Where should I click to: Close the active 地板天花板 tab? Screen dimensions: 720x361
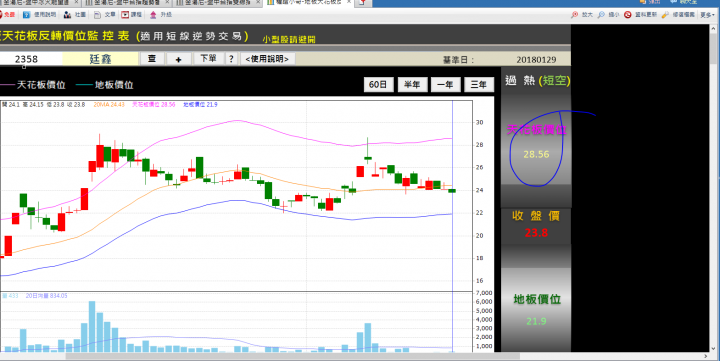click(349, 3)
